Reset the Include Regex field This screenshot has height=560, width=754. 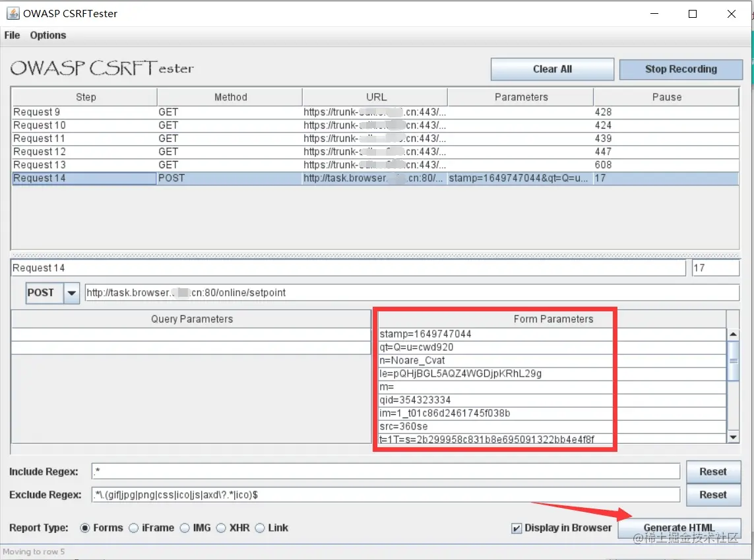point(713,472)
